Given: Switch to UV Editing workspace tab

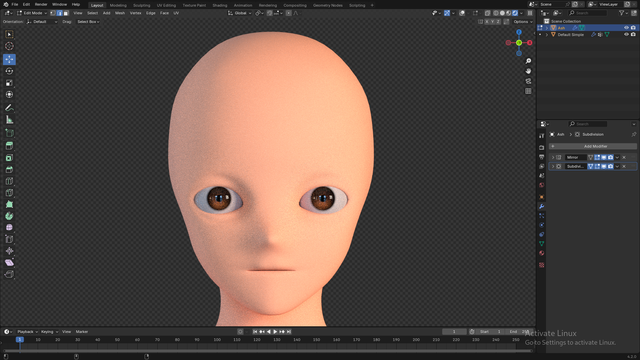Looking at the screenshot, I should click(166, 5).
